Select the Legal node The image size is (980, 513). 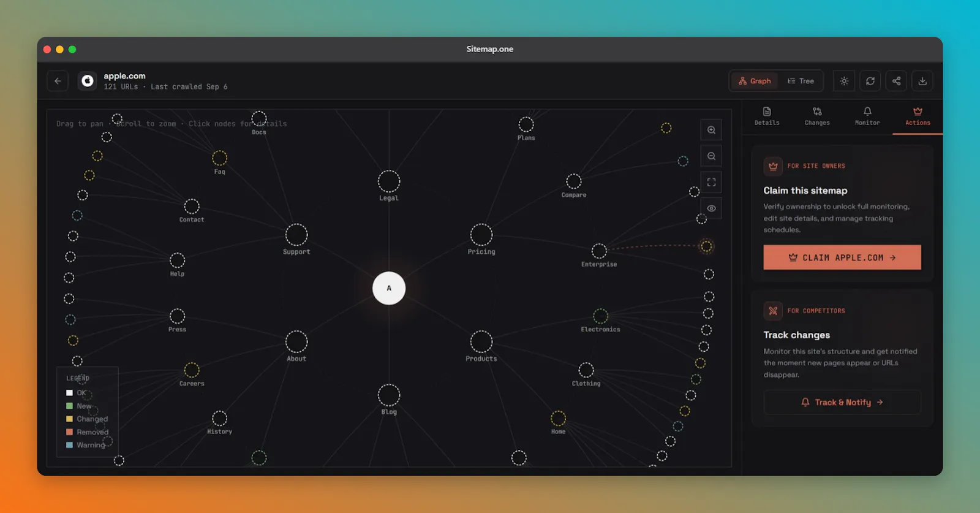point(389,181)
